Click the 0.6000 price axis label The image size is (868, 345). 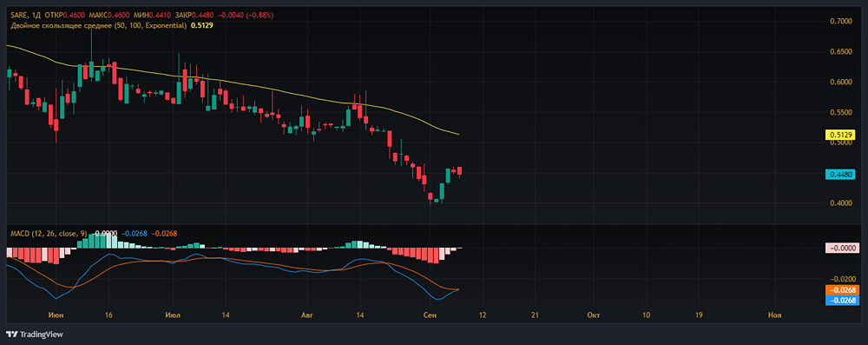[x=841, y=82]
